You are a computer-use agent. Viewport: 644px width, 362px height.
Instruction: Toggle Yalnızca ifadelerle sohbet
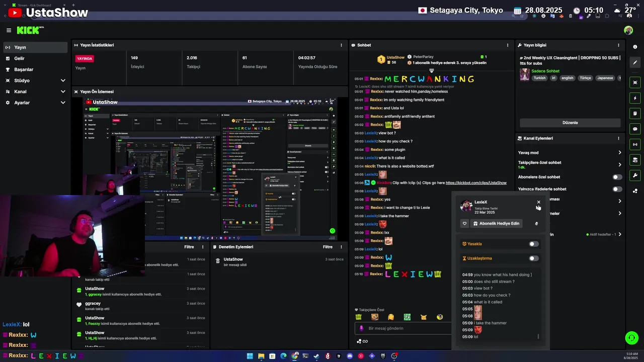pyautogui.click(x=617, y=189)
